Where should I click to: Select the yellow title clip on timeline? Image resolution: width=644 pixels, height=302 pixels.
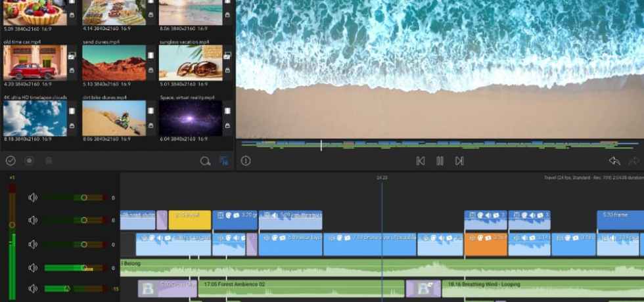coord(189,220)
